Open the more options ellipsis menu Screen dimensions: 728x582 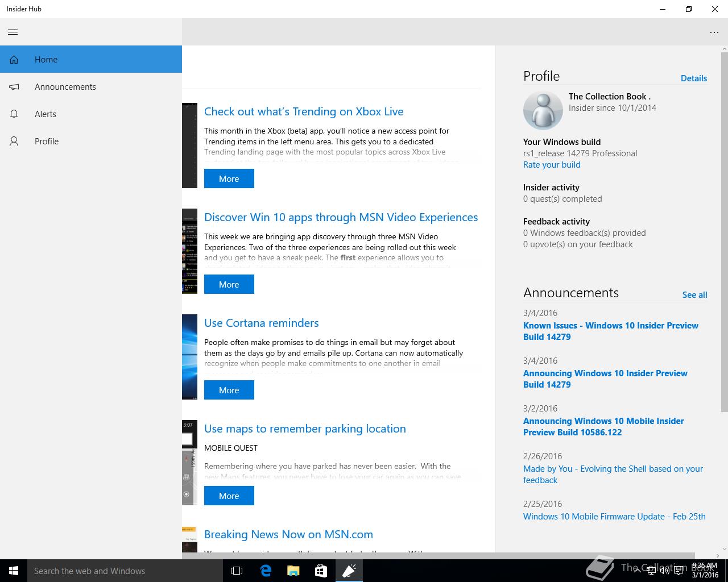click(714, 32)
